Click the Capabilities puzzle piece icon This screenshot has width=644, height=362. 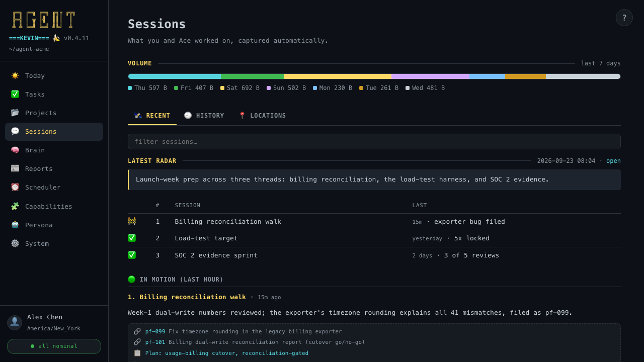(15, 206)
